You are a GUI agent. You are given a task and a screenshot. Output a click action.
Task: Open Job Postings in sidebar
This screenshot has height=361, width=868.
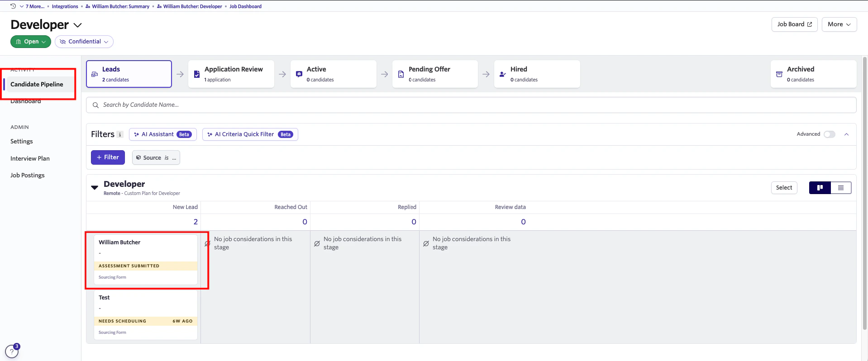(28, 175)
